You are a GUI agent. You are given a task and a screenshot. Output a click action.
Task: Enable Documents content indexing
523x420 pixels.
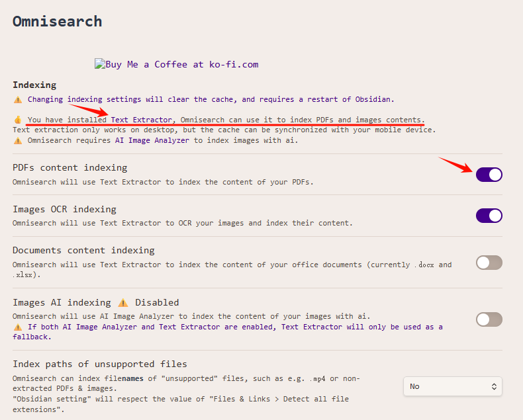coord(489,263)
